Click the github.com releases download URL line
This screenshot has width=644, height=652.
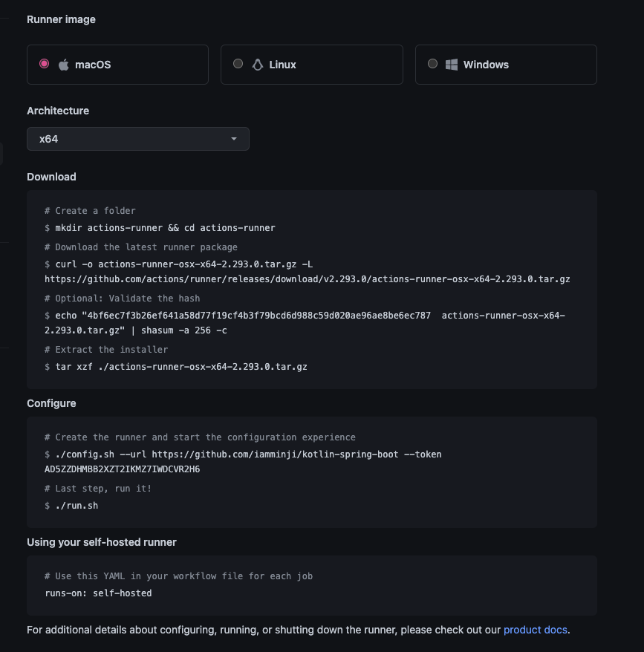[x=308, y=279]
